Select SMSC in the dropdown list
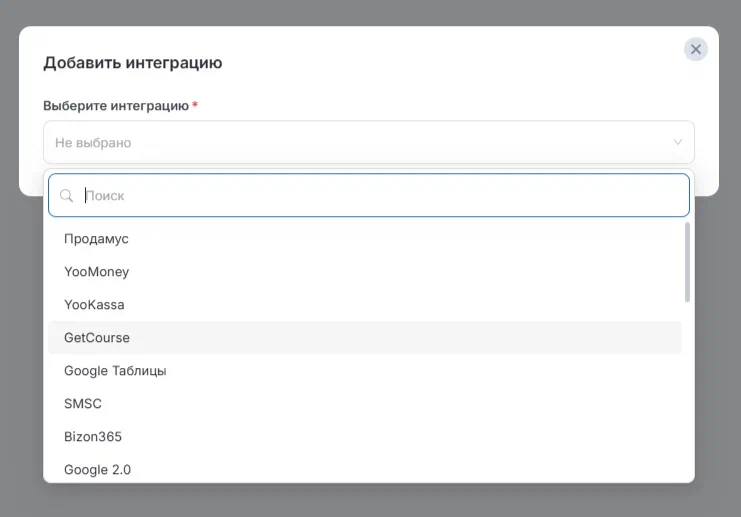 pos(365,404)
